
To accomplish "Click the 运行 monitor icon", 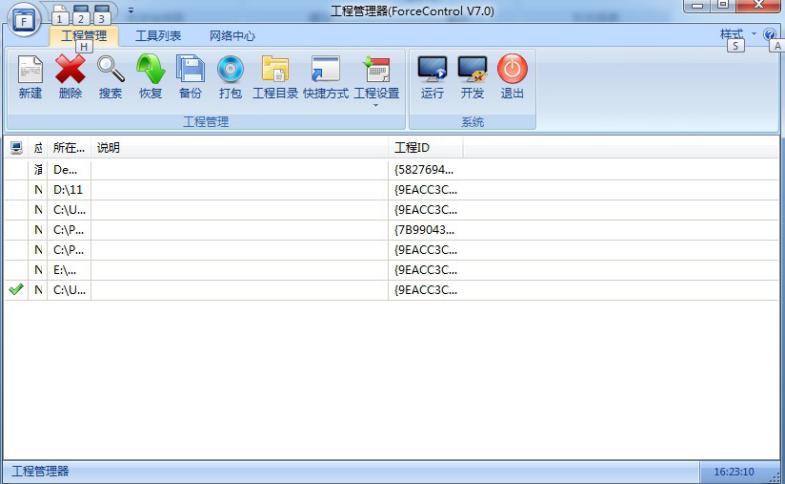I will (x=432, y=69).
